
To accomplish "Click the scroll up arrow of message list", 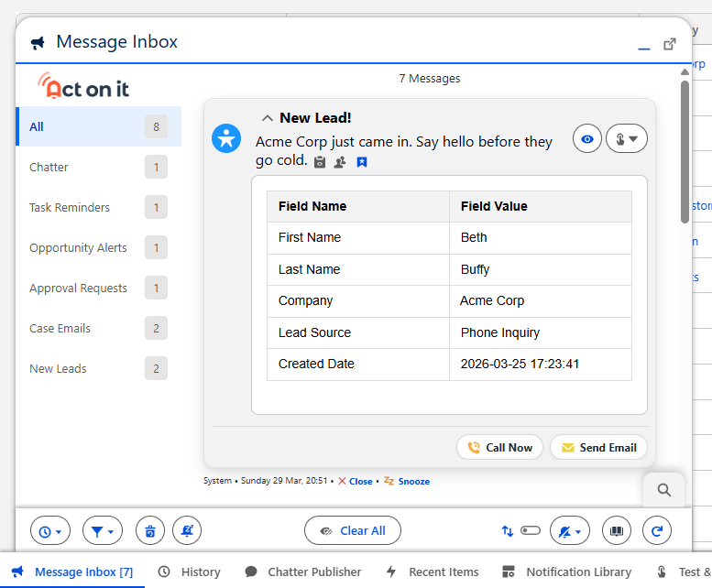I will (x=685, y=71).
